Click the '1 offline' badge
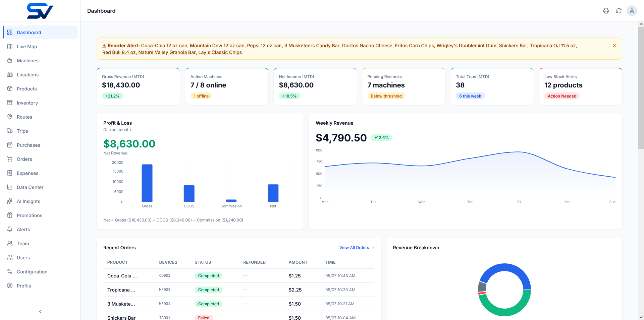Image resolution: width=644 pixels, height=320 pixels. point(201,96)
